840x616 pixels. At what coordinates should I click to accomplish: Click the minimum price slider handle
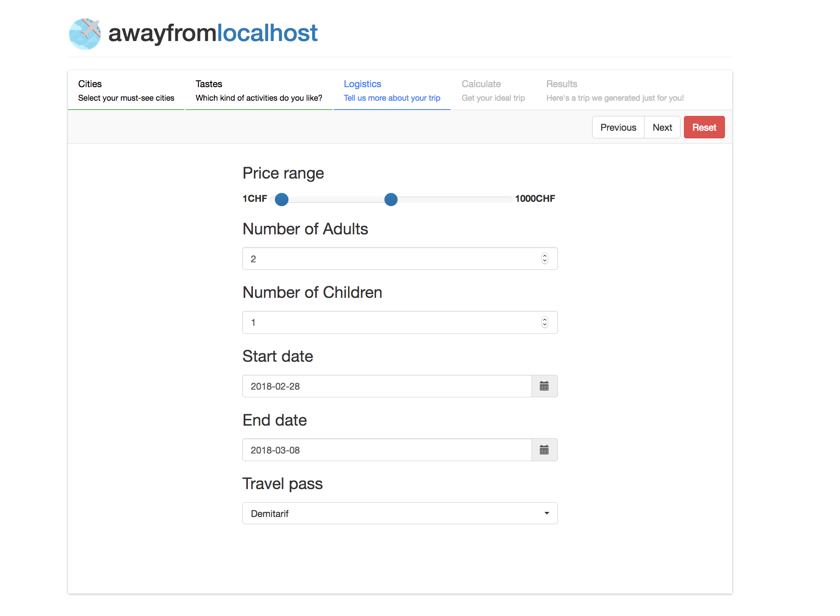click(282, 199)
